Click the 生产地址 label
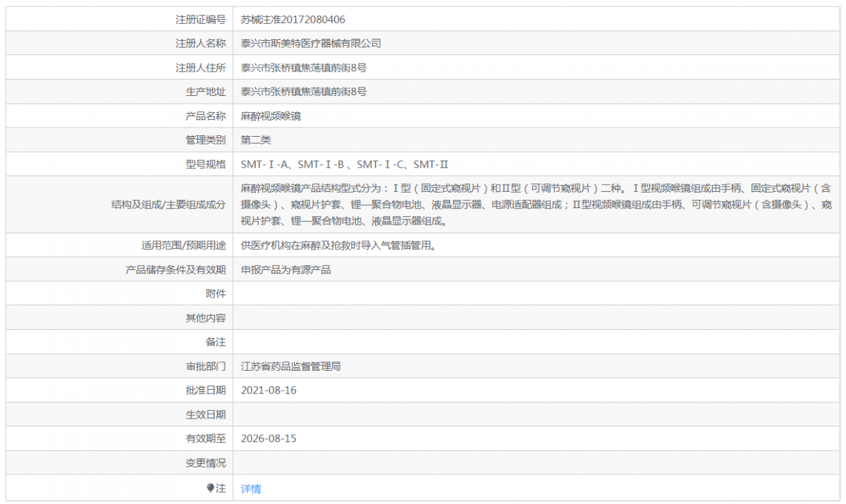 pyautogui.click(x=206, y=92)
